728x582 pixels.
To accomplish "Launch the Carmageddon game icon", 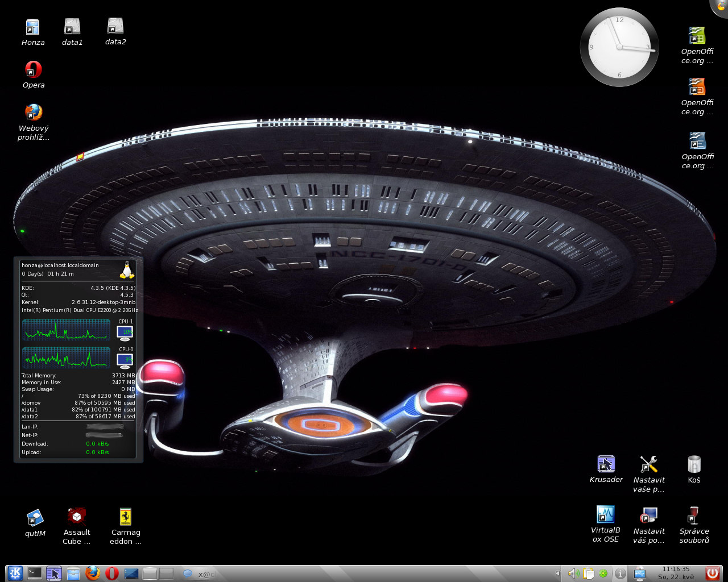I will (126, 526).
